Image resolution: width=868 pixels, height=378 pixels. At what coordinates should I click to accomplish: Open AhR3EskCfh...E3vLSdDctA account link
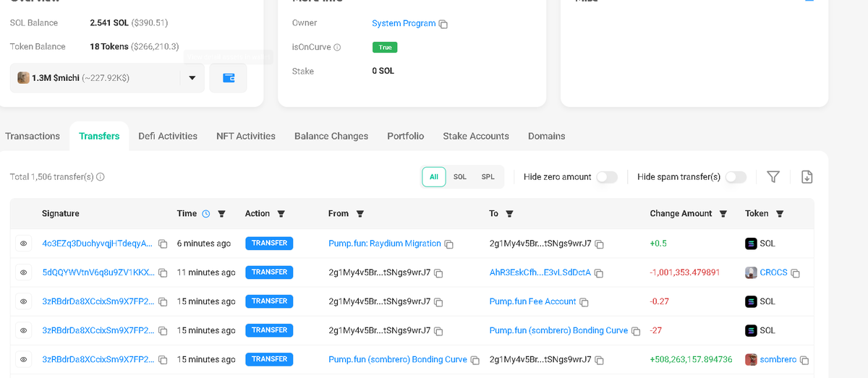pos(540,272)
